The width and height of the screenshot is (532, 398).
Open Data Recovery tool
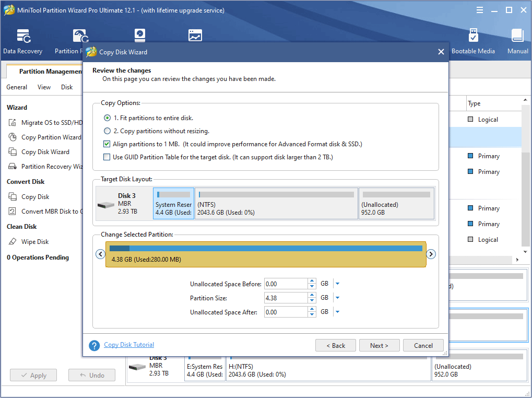[x=23, y=41]
